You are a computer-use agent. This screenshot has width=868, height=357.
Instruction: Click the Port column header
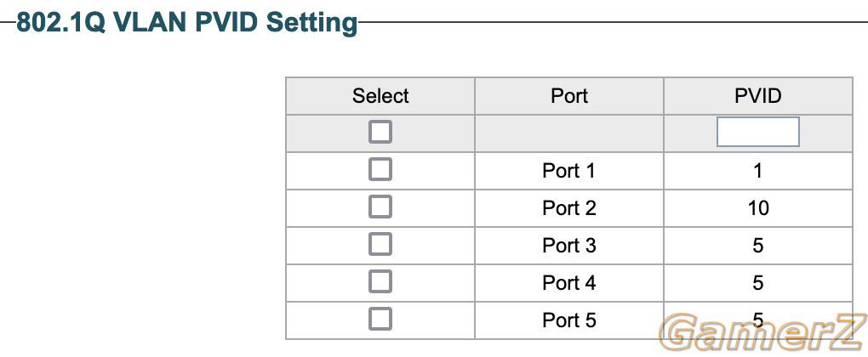coord(569,96)
